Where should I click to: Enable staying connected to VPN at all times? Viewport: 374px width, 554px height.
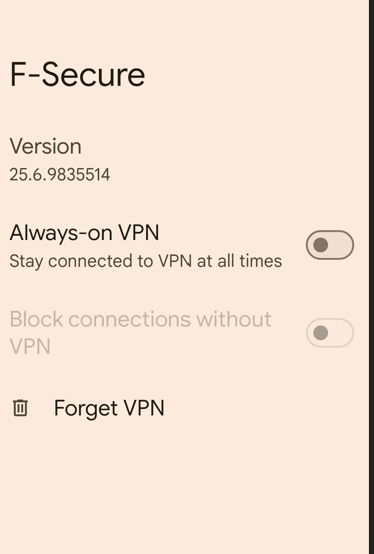point(330,245)
